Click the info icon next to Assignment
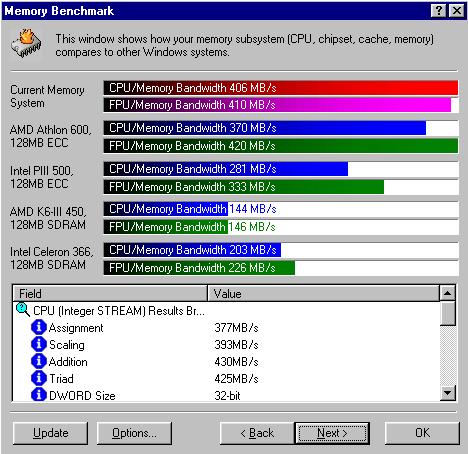 [39, 327]
